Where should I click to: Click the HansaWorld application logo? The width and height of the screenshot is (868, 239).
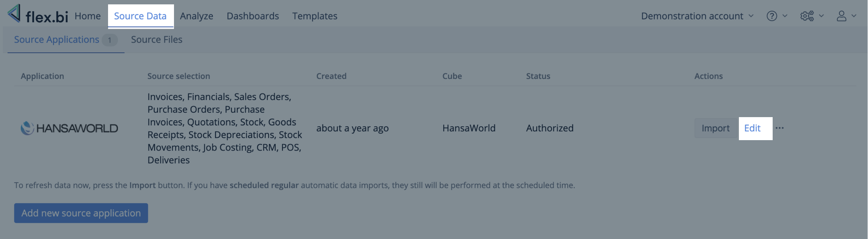69,128
